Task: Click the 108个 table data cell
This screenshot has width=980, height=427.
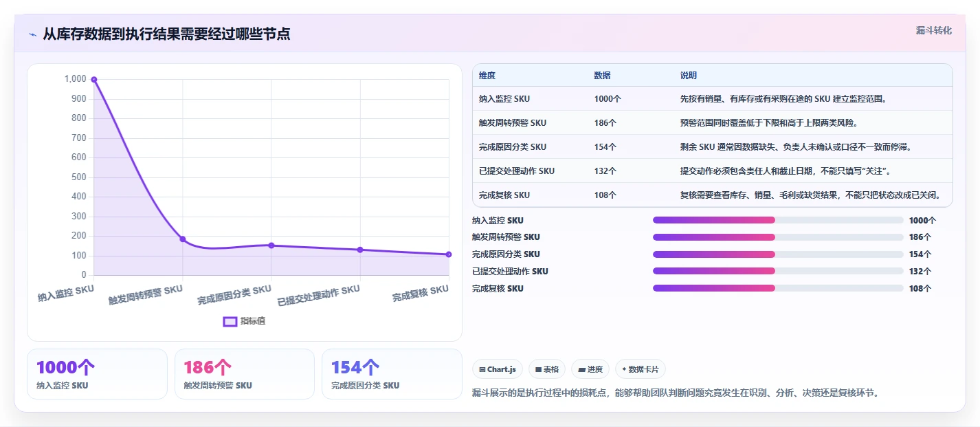Action: coord(605,195)
